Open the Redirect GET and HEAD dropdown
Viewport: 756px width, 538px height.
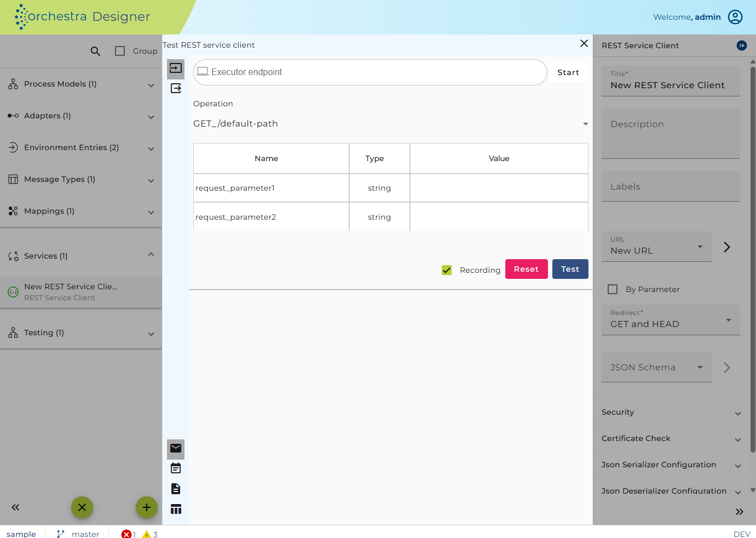tap(671, 320)
